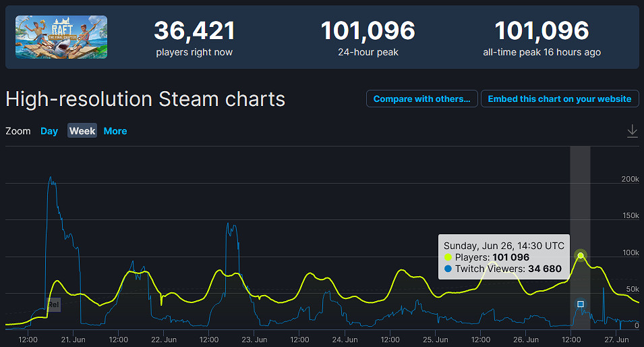Screen dimensions: 644x347
Task: Click the 'High-resolution Steam charts' heading
Action: (146, 99)
